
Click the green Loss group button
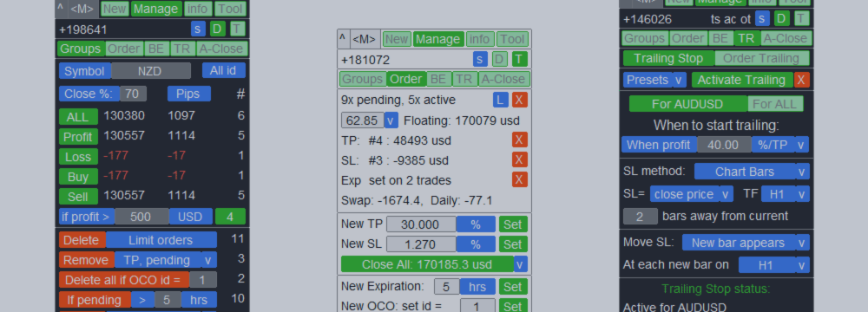point(78,157)
